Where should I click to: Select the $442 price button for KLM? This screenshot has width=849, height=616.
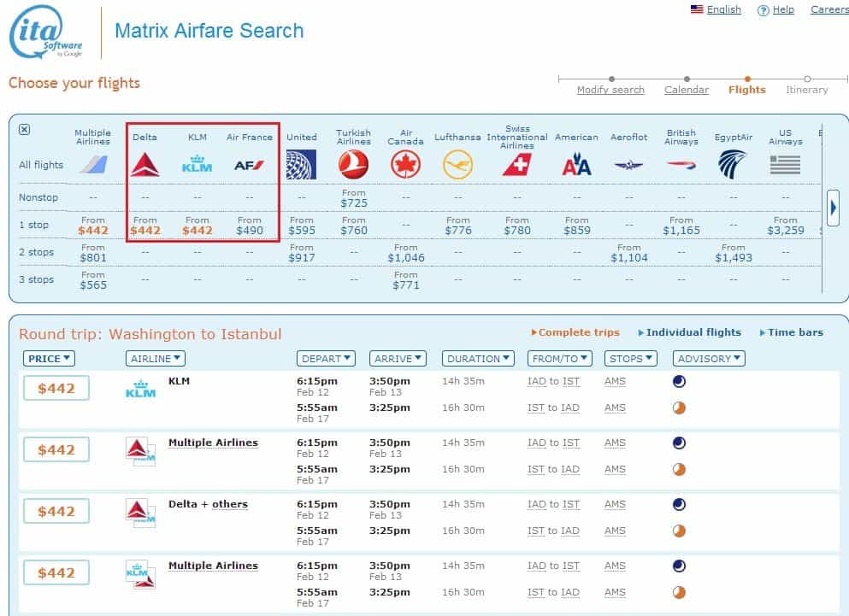pyautogui.click(x=56, y=388)
